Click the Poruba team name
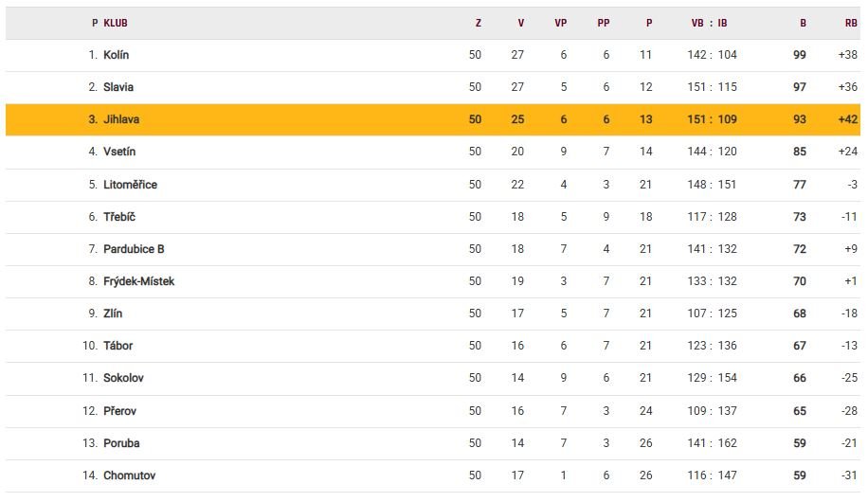 click(121, 443)
